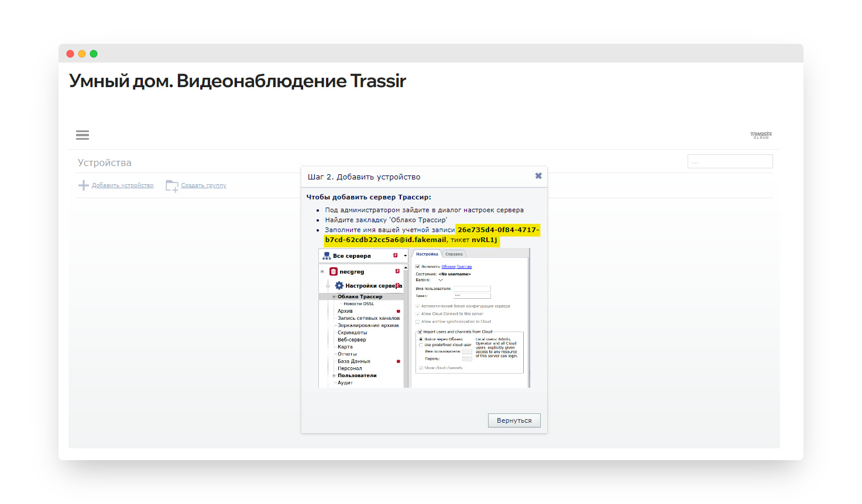Toggle 'Allow Cloud Connect to this server'
This screenshot has width=862, height=504.
tap(418, 313)
